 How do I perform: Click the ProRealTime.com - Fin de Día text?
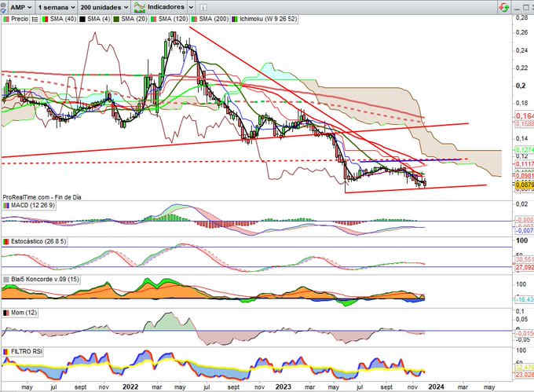click(42, 197)
